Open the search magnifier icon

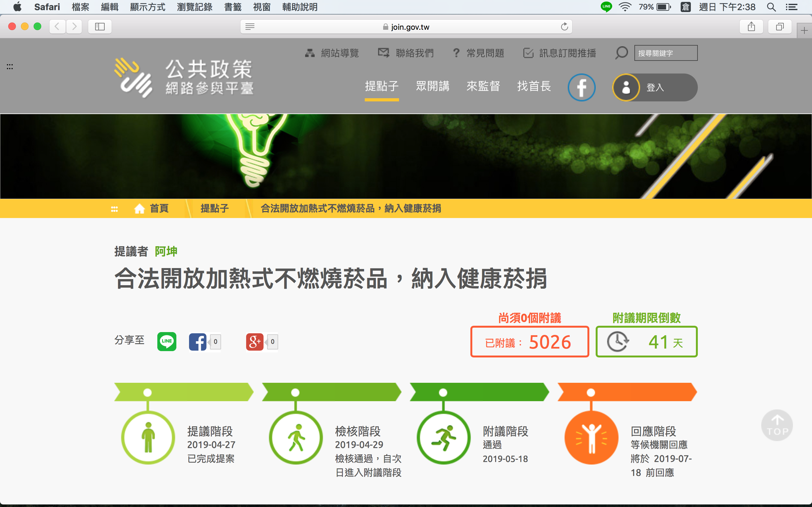621,53
